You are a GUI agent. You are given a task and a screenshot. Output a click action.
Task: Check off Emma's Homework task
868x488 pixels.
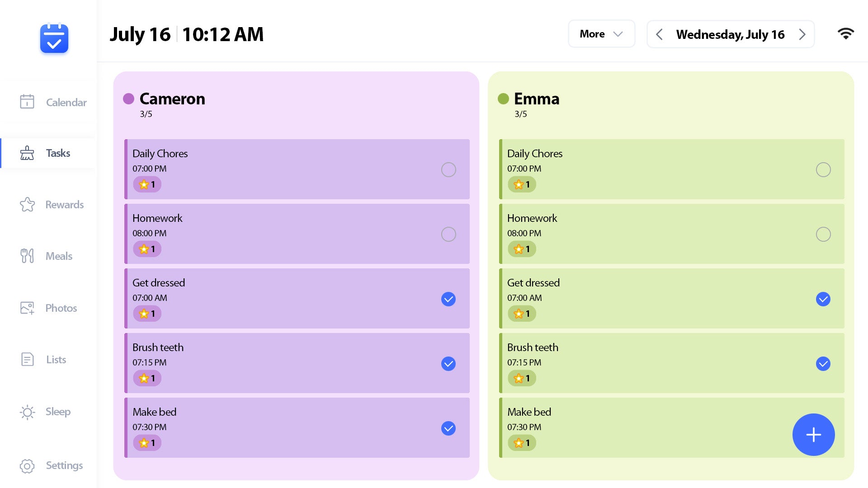point(823,234)
